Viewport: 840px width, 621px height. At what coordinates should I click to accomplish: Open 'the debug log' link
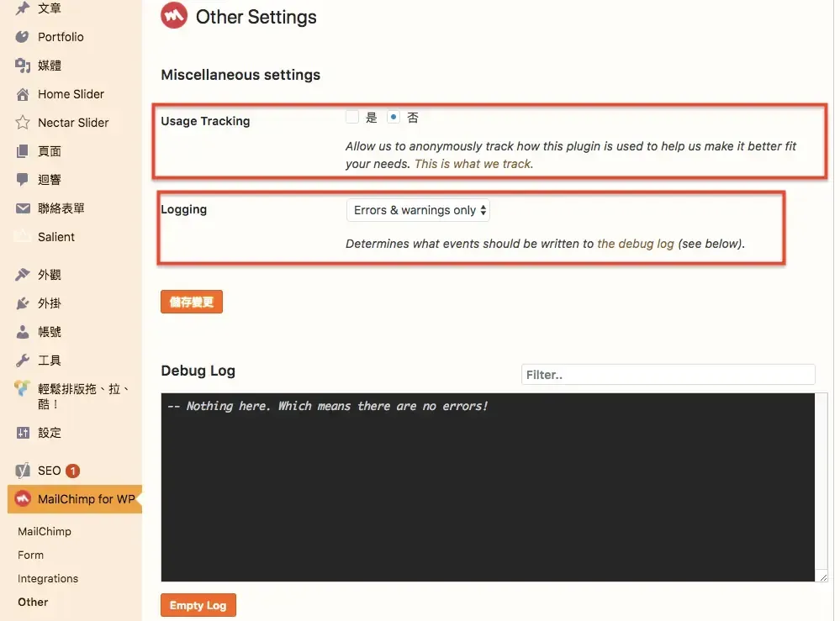click(x=636, y=244)
